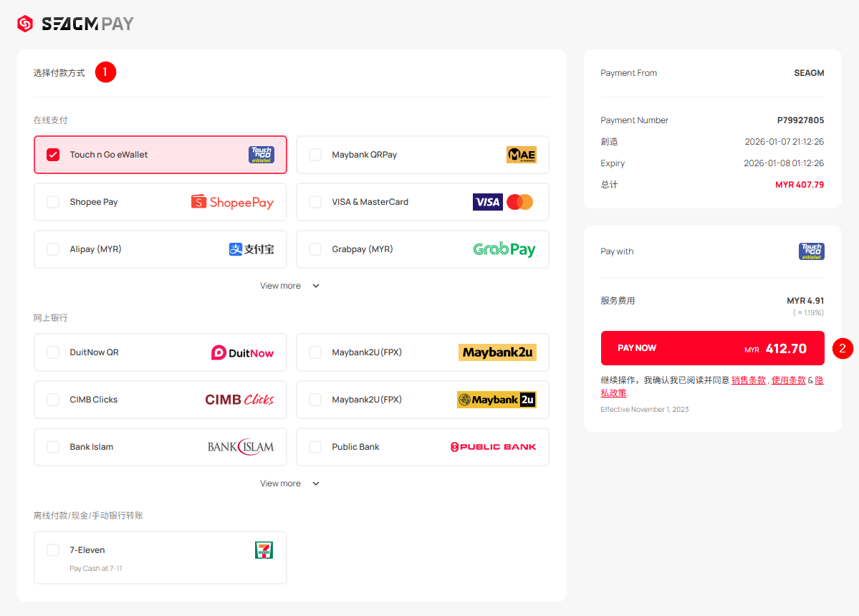Uncheck the Touch n Go eWallet checkbox
The height and width of the screenshot is (616, 859).
pyautogui.click(x=53, y=155)
